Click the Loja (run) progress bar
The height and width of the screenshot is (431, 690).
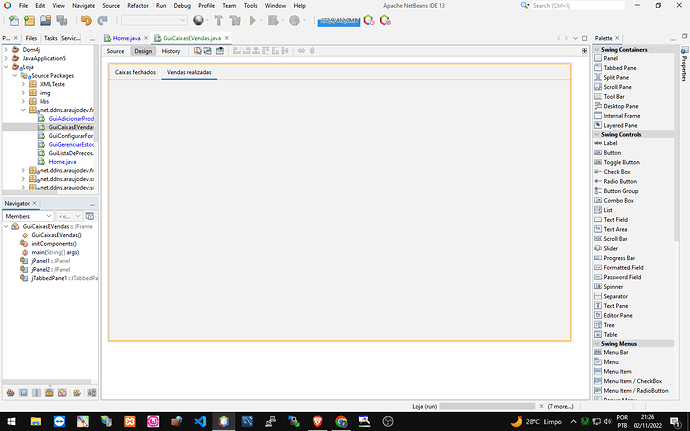[x=487, y=406]
